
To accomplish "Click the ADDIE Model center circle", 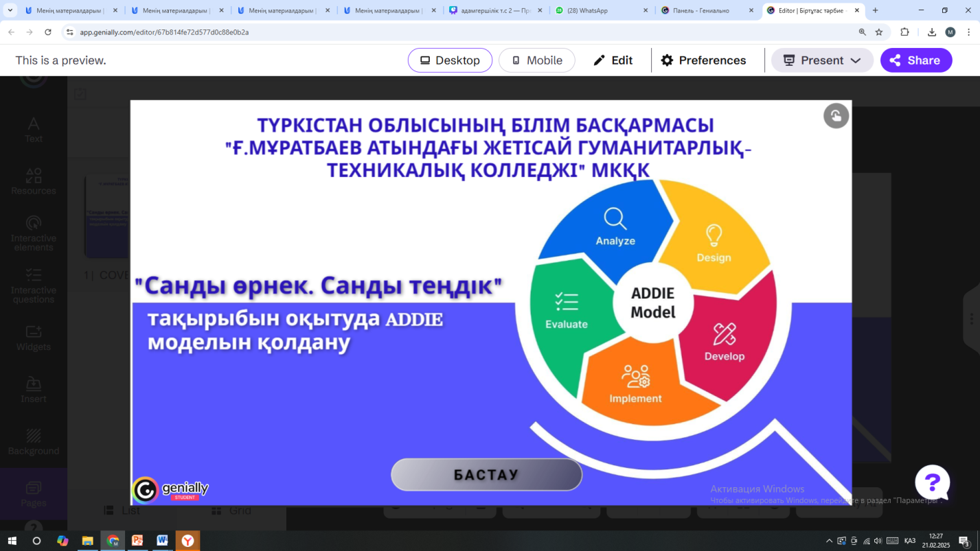I will (652, 303).
